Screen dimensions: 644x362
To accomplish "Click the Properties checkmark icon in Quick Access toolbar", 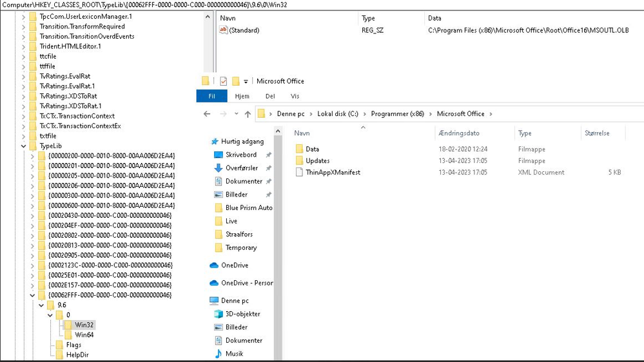I will click(223, 81).
